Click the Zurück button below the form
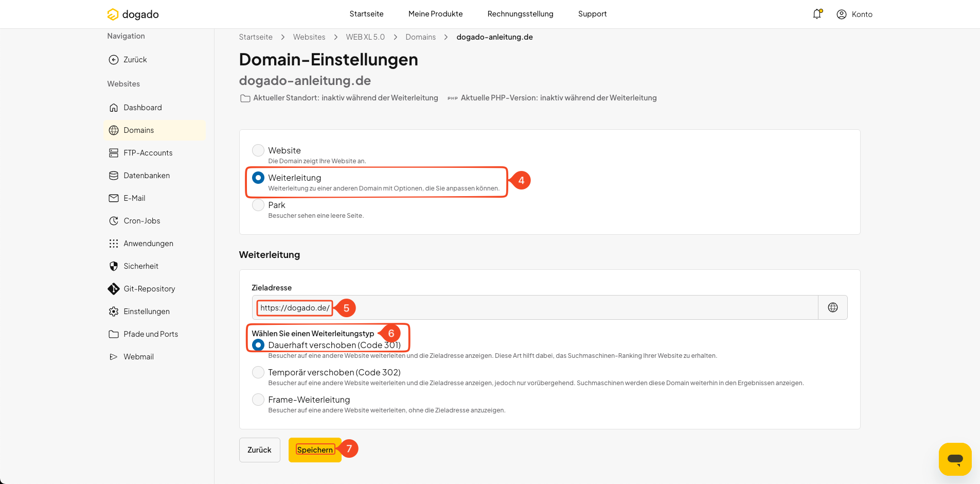 click(x=259, y=450)
